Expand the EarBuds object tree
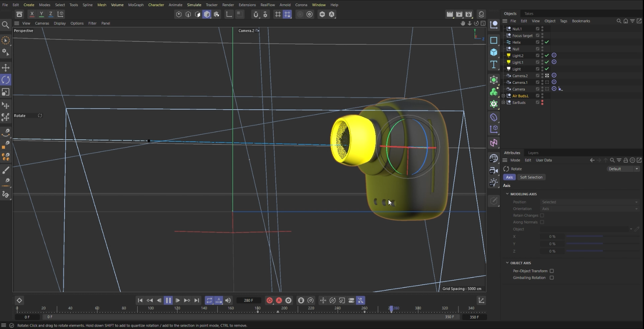The image size is (644, 329). coord(503,103)
